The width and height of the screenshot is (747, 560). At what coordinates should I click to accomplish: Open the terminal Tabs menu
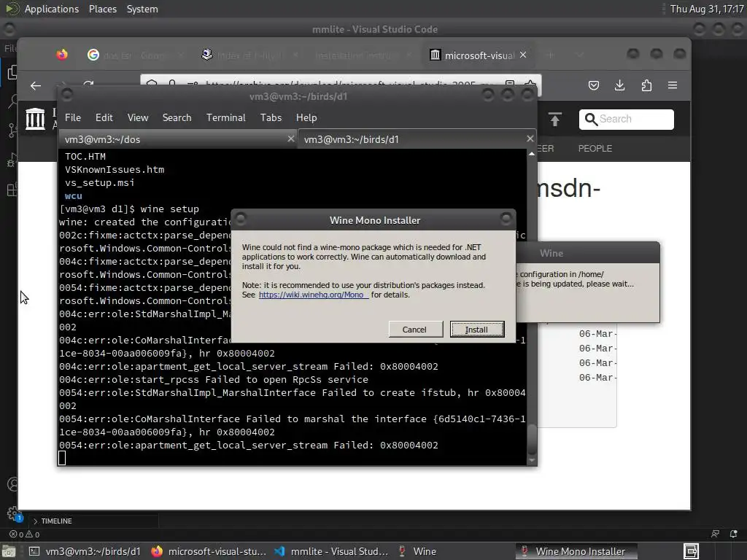[x=271, y=117]
